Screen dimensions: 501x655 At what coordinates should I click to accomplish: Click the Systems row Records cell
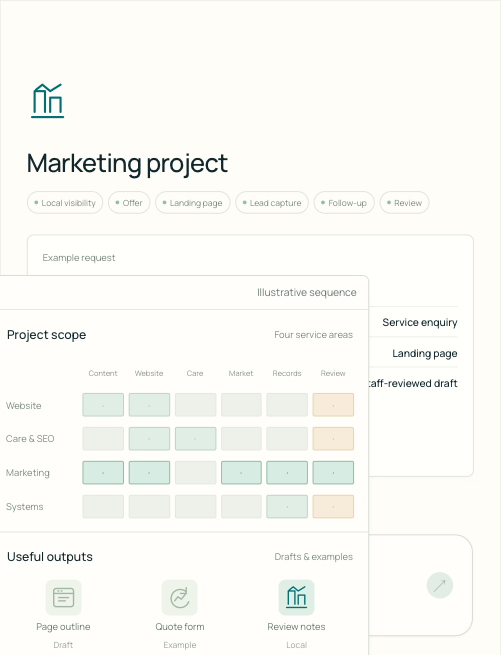click(287, 507)
